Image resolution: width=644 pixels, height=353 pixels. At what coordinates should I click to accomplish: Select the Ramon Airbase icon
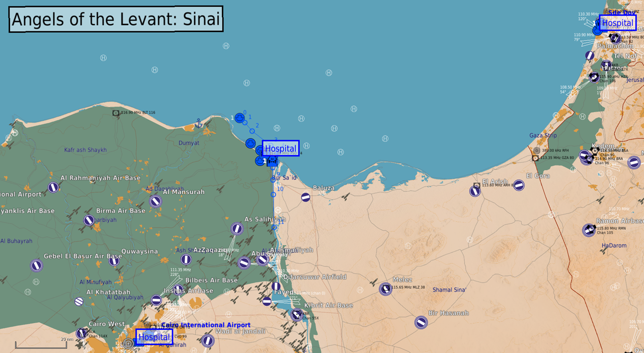click(589, 230)
